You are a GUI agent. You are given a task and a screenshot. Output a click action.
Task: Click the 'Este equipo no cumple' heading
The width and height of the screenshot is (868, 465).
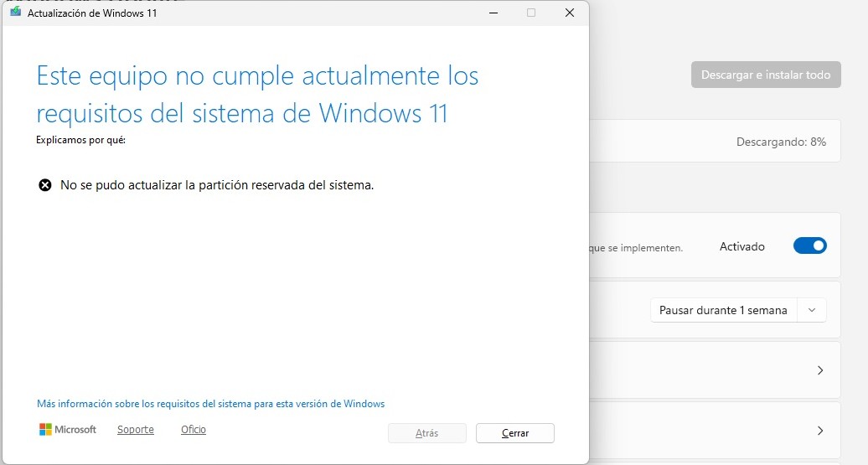[257, 94]
